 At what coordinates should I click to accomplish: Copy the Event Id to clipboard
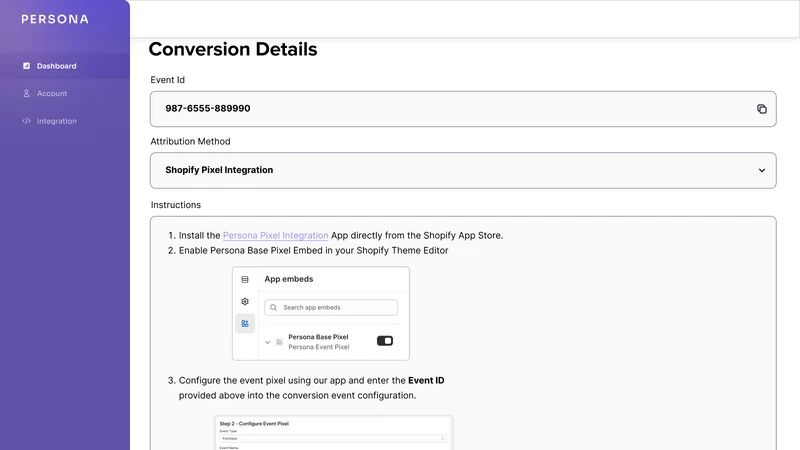[761, 109]
